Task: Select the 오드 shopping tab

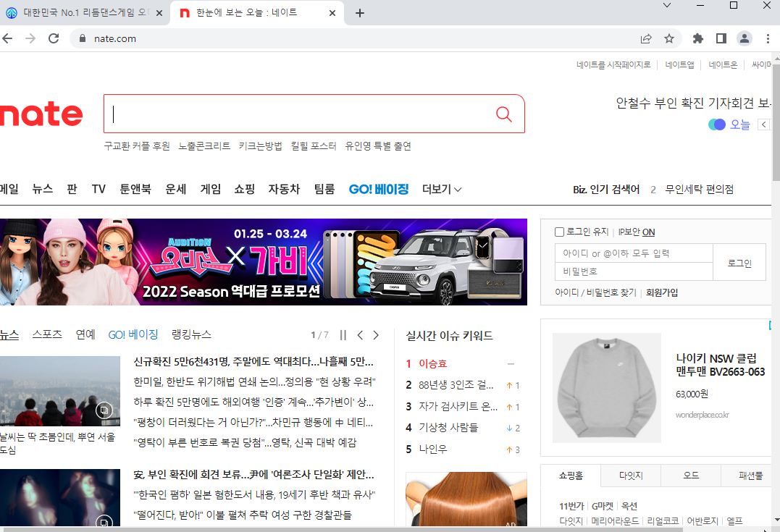Action: click(x=691, y=476)
